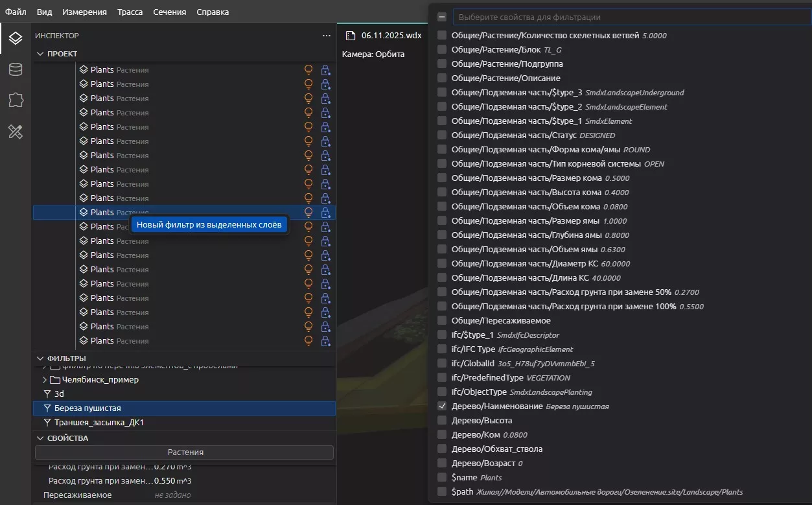Uncheck the Дерево/Наименование checkbox

(x=442, y=406)
